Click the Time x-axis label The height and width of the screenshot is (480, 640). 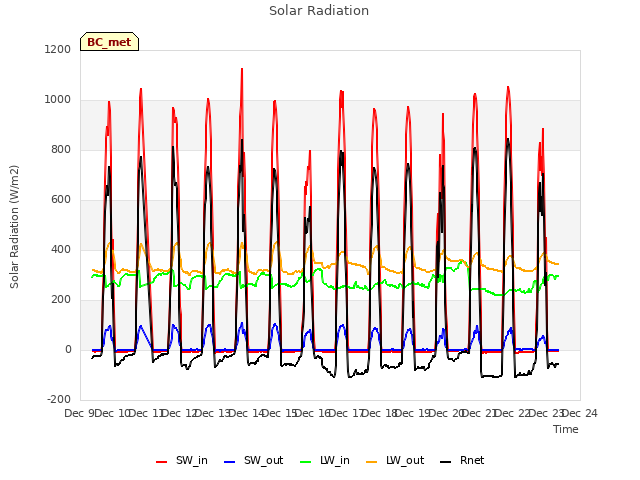pyautogui.click(x=566, y=429)
